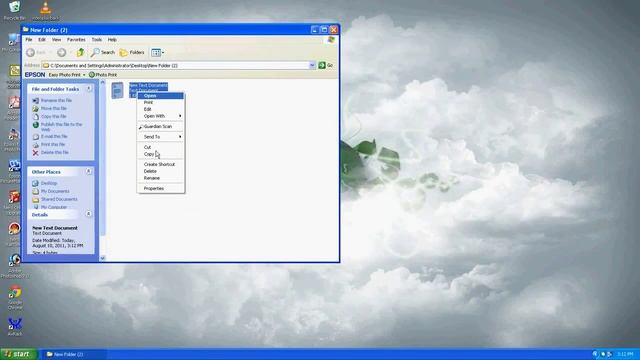Image resolution: width=640 pixels, height=360 pixels.
Task: Click Rename this file task link
Action: pyautogui.click(x=56, y=100)
